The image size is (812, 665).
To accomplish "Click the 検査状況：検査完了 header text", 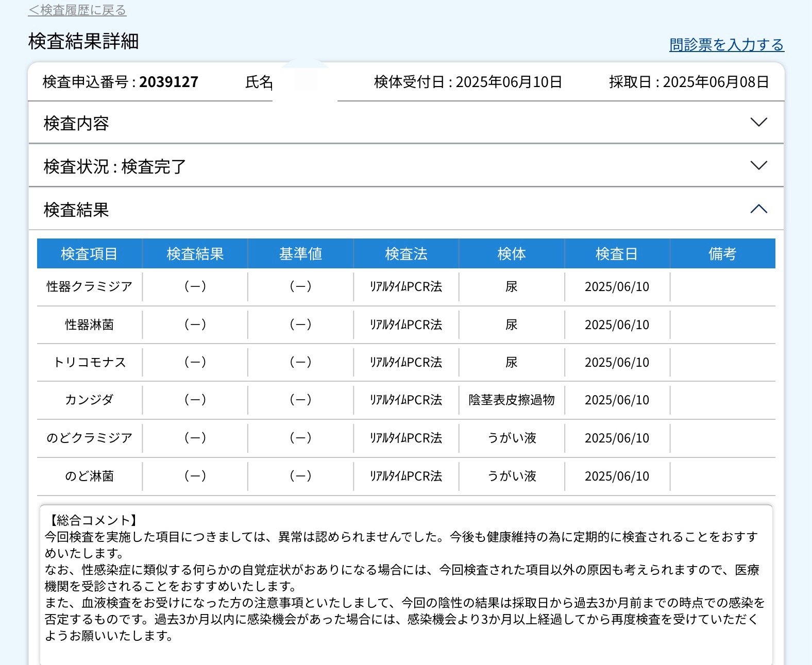I will coord(114,167).
